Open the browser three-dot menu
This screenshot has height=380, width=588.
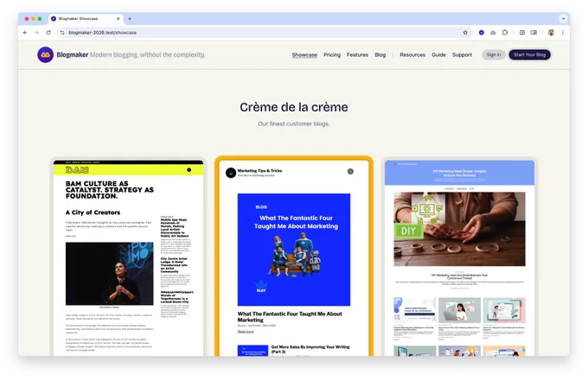point(563,33)
